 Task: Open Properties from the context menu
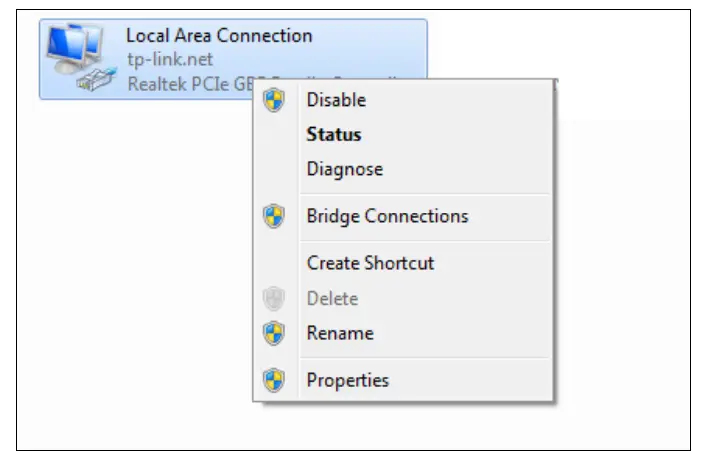[347, 380]
